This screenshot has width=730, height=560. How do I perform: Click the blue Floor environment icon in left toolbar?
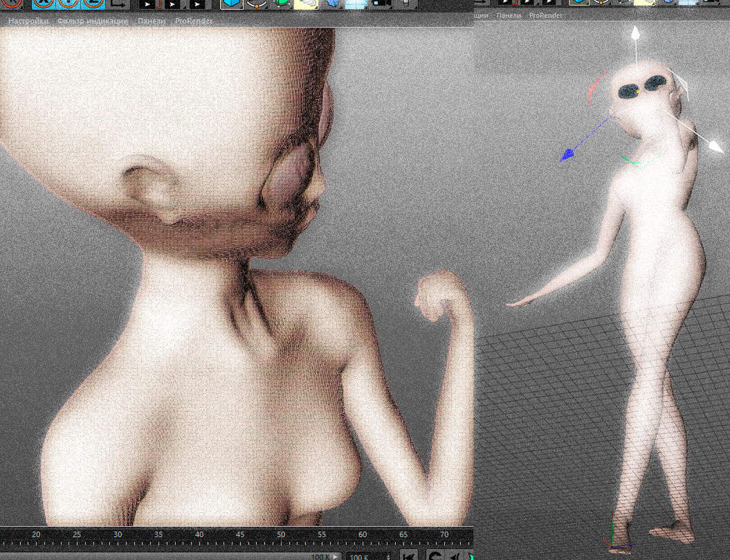pos(356,3)
